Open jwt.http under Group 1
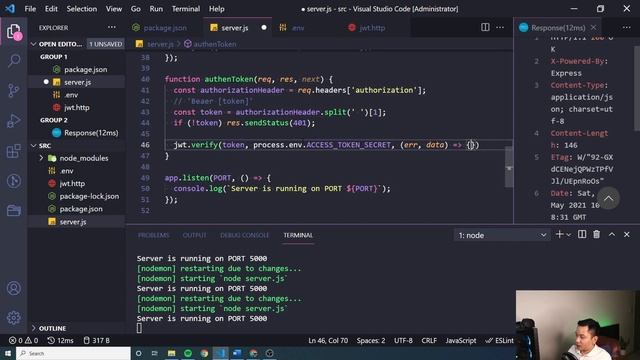 tap(76, 107)
